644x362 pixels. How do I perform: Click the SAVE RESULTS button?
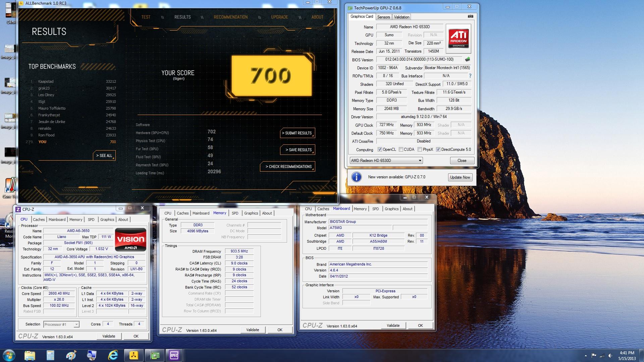tap(297, 150)
